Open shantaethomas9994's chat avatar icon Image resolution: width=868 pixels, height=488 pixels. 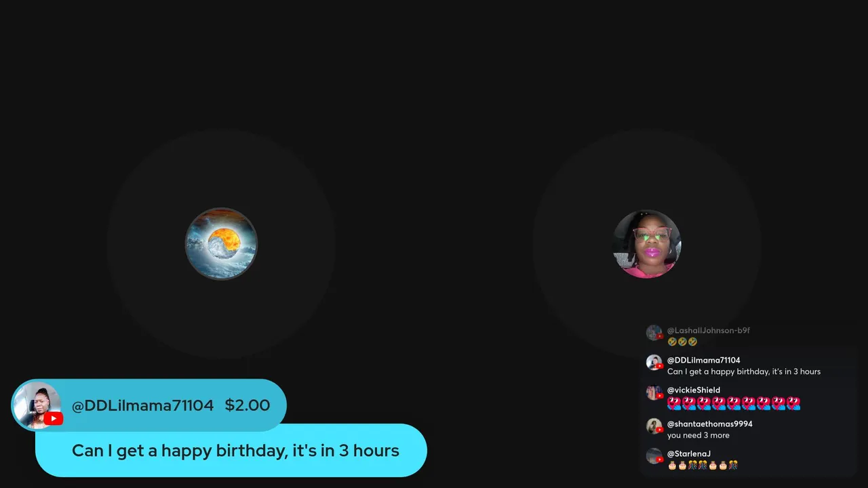pyautogui.click(x=654, y=426)
